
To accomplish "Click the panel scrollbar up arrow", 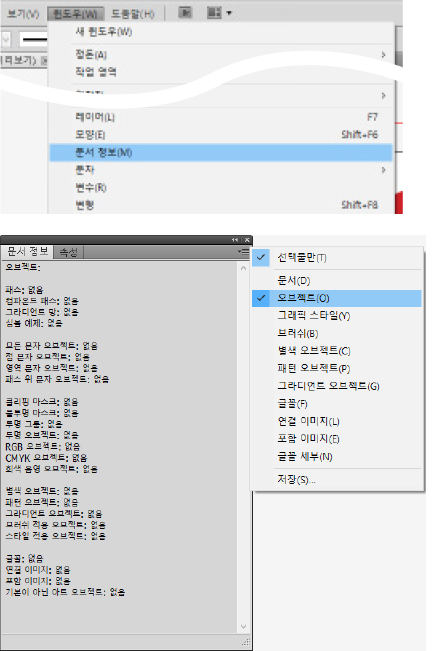I will (243, 268).
